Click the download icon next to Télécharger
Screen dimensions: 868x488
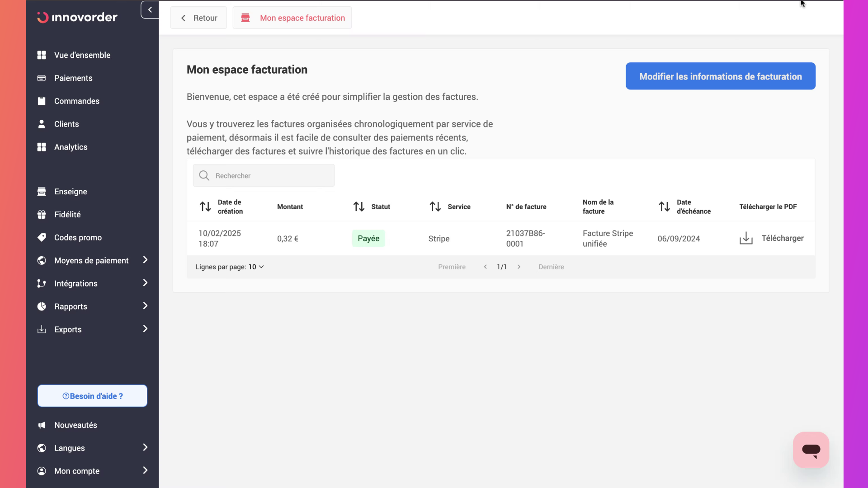(746, 238)
